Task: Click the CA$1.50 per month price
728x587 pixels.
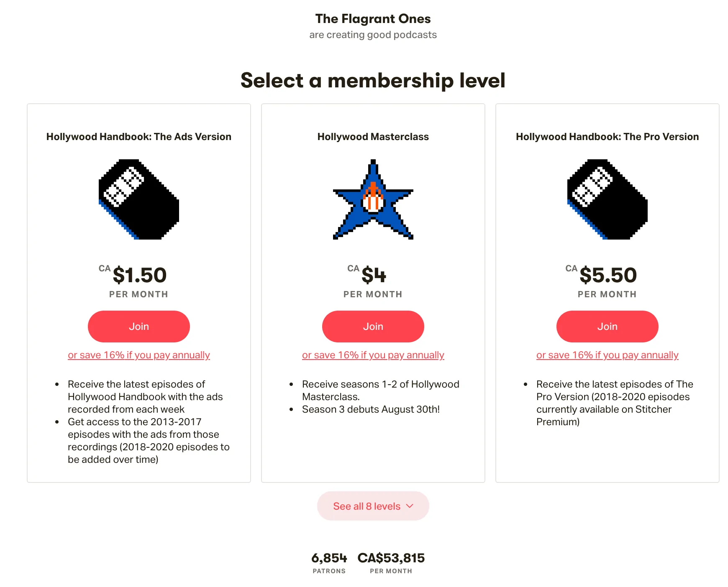Action: click(x=139, y=275)
